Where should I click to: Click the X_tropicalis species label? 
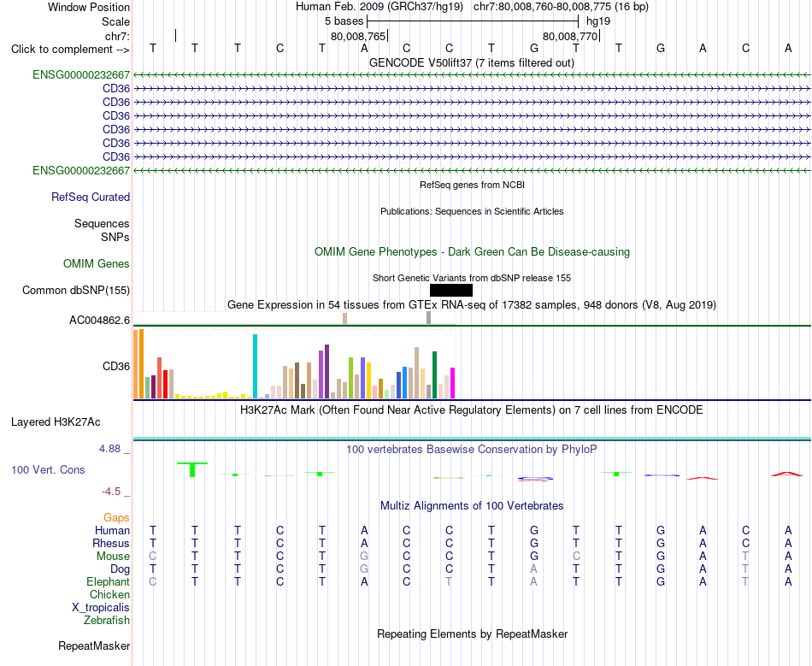[x=101, y=608]
